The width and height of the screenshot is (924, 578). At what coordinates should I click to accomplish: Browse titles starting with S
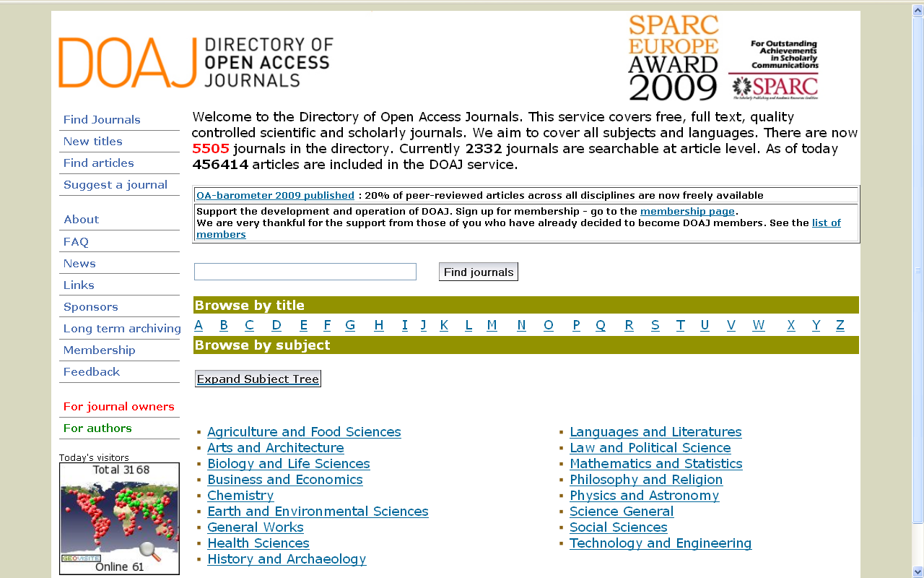point(655,325)
